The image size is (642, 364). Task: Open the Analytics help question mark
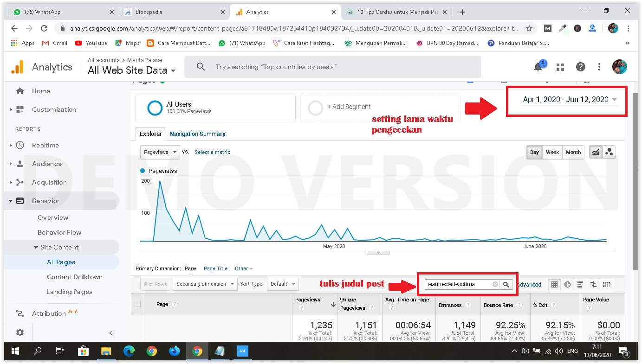(x=580, y=67)
